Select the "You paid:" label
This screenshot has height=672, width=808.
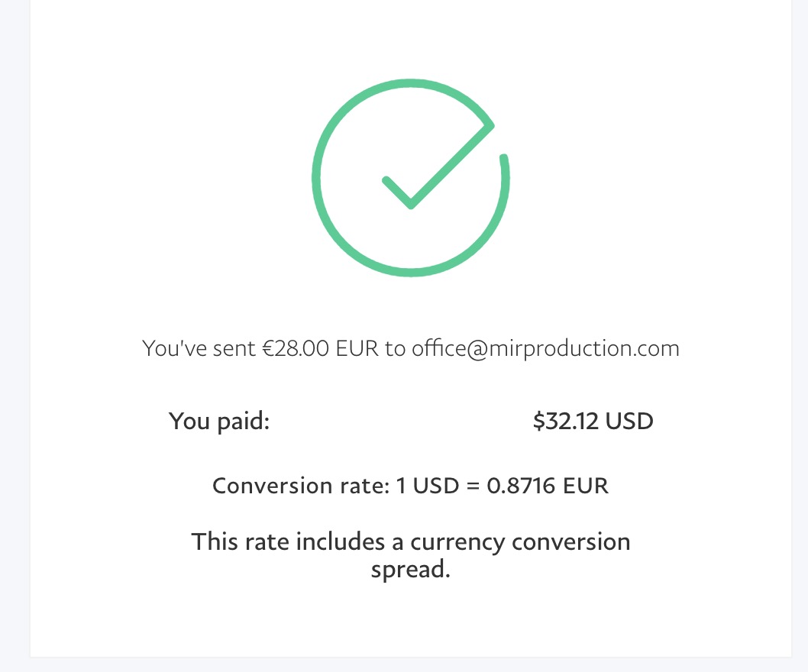click(219, 421)
